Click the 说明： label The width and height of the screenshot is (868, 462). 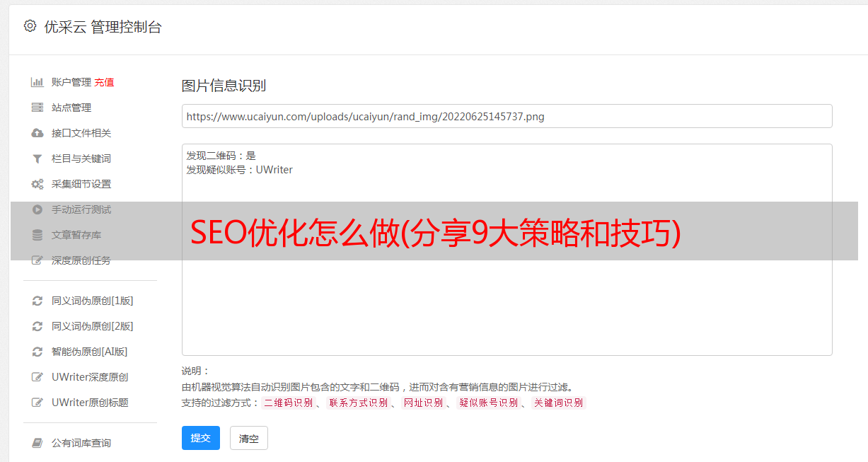point(195,371)
